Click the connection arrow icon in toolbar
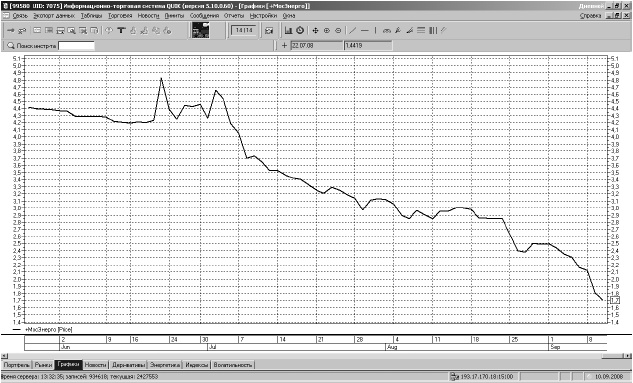The image size is (633, 383). (11, 30)
